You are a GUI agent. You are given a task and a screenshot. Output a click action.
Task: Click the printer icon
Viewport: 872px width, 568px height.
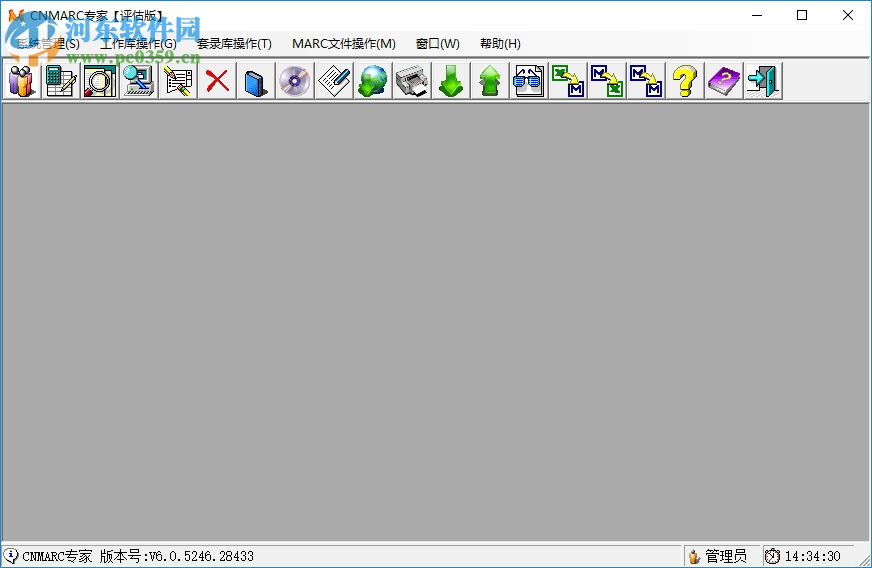pyautogui.click(x=412, y=81)
